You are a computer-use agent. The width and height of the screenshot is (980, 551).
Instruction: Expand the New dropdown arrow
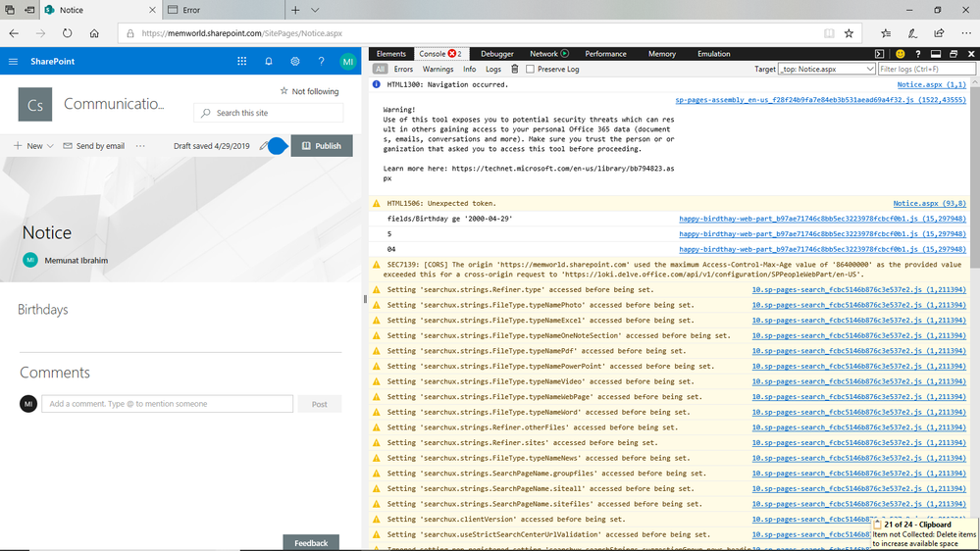50,145
